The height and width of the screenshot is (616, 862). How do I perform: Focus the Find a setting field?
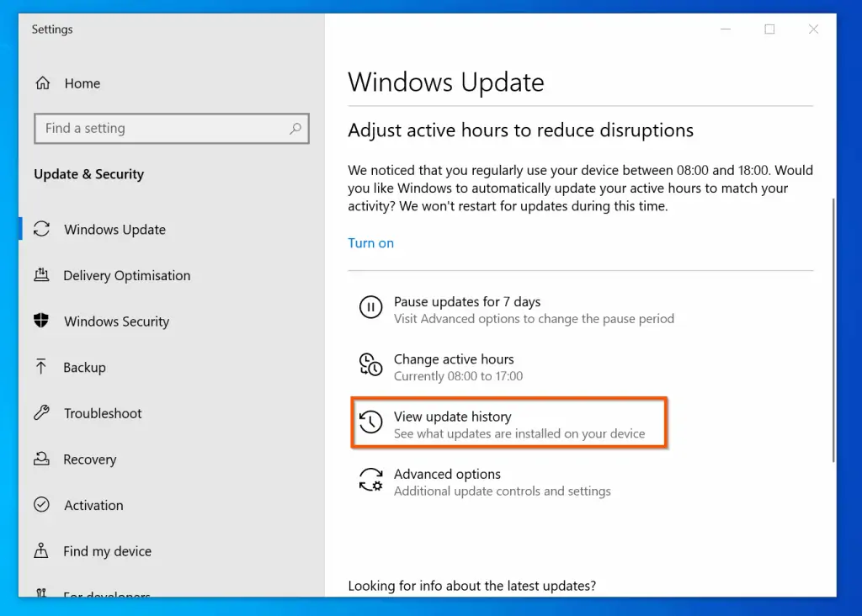point(160,129)
